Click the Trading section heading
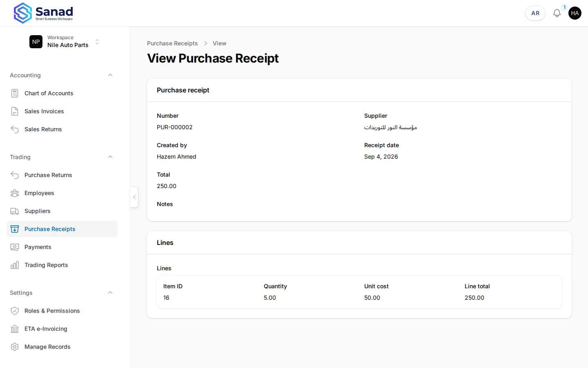The width and height of the screenshot is (588, 368). pyautogui.click(x=20, y=157)
